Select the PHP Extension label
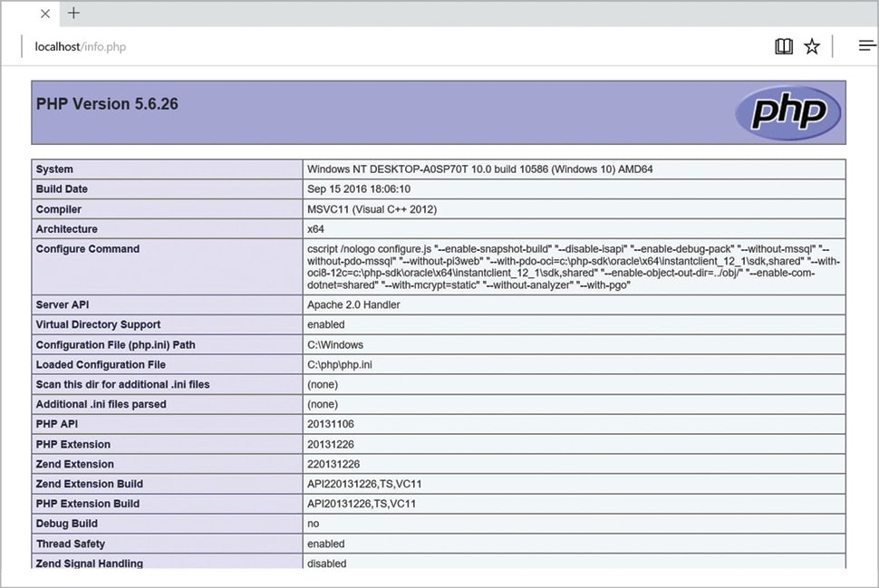The image size is (879, 588). pos(72,444)
